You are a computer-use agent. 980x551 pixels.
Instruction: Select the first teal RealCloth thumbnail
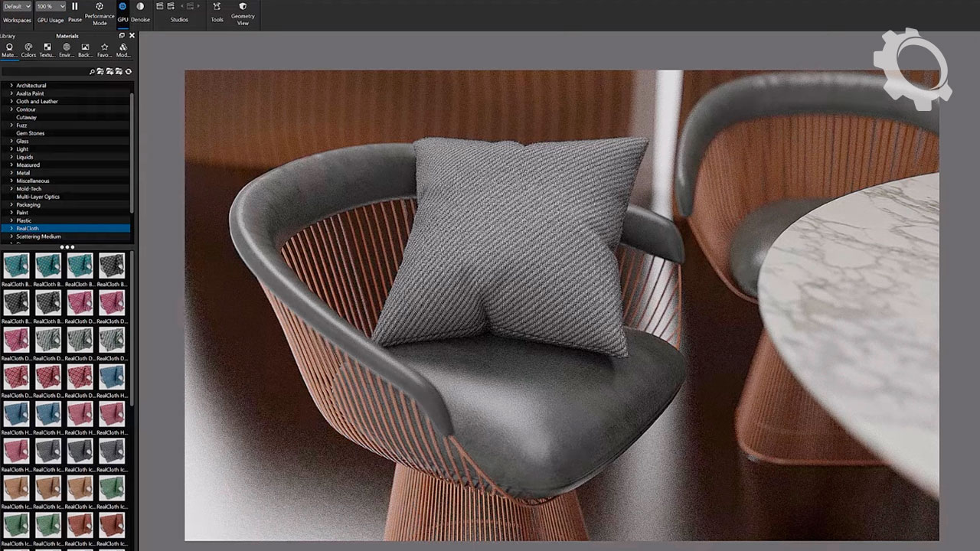click(x=16, y=267)
